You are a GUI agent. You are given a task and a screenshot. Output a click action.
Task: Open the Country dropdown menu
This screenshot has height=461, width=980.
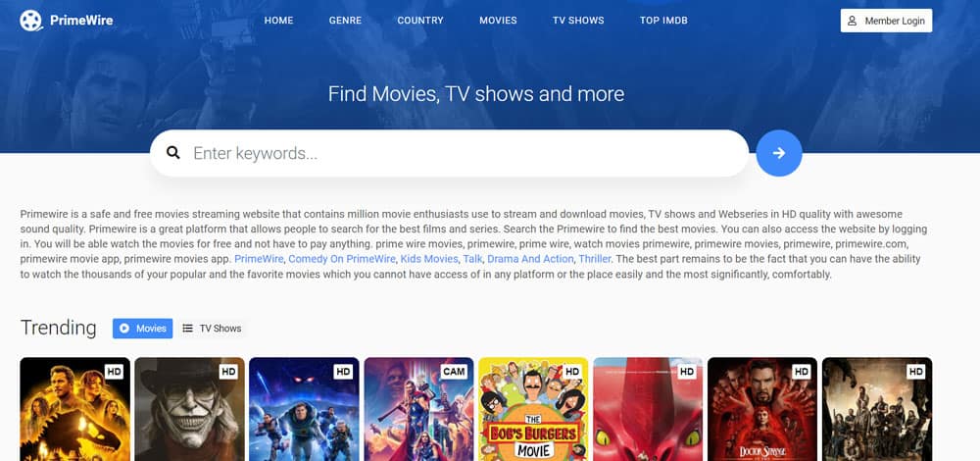coord(420,20)
